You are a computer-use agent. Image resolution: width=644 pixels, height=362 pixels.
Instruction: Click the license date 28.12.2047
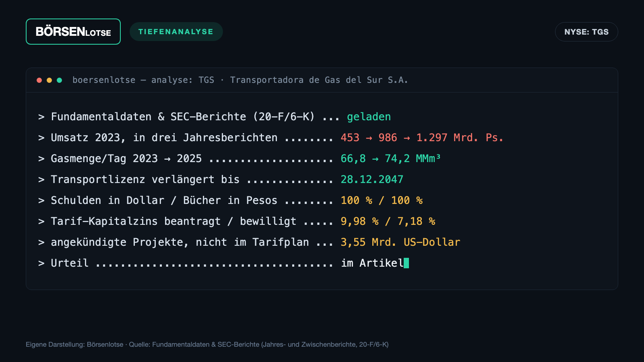372,179
